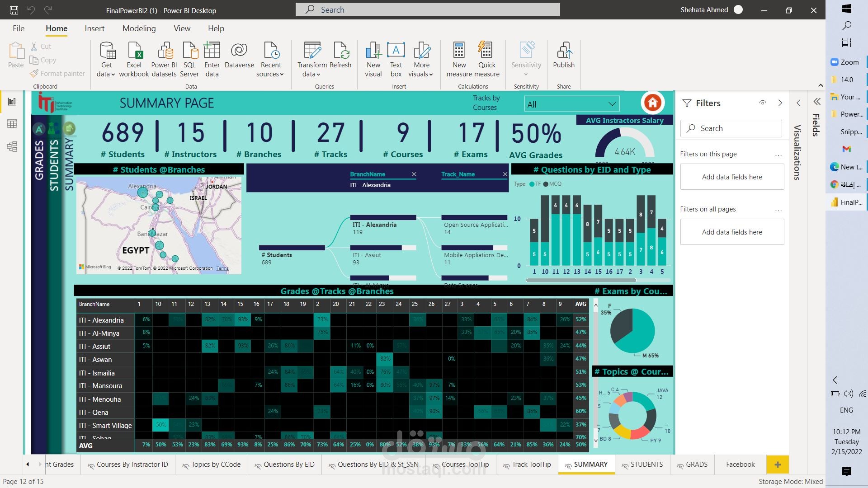Import an Excel workbook
Image resolution: width=868 pixels, height=488 pixels.
134,60
